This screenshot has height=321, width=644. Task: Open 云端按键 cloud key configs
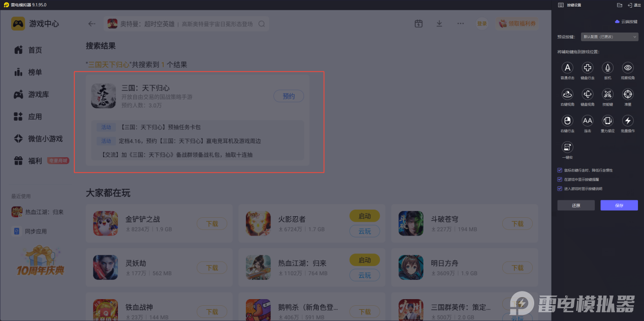coord(626,21)
